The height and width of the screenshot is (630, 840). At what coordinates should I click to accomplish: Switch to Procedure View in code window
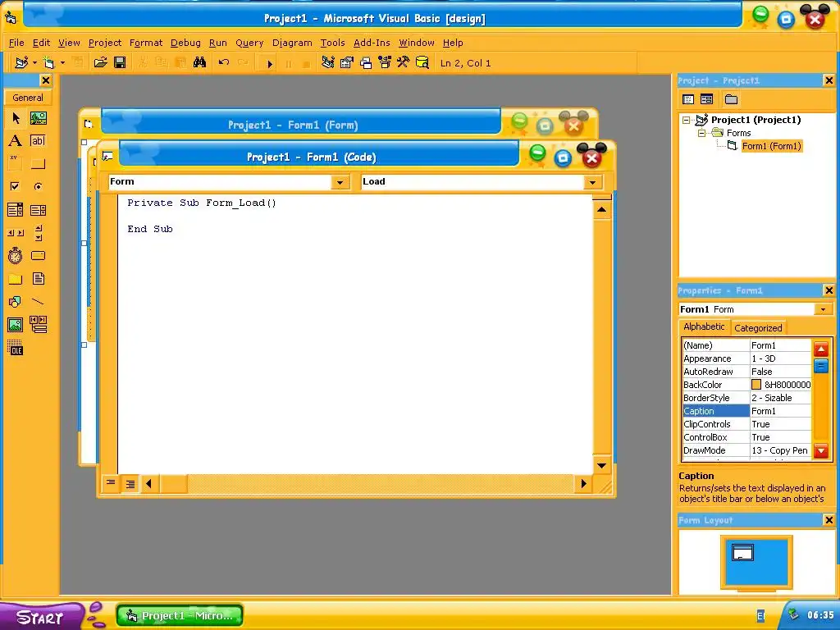click(111, 484)
